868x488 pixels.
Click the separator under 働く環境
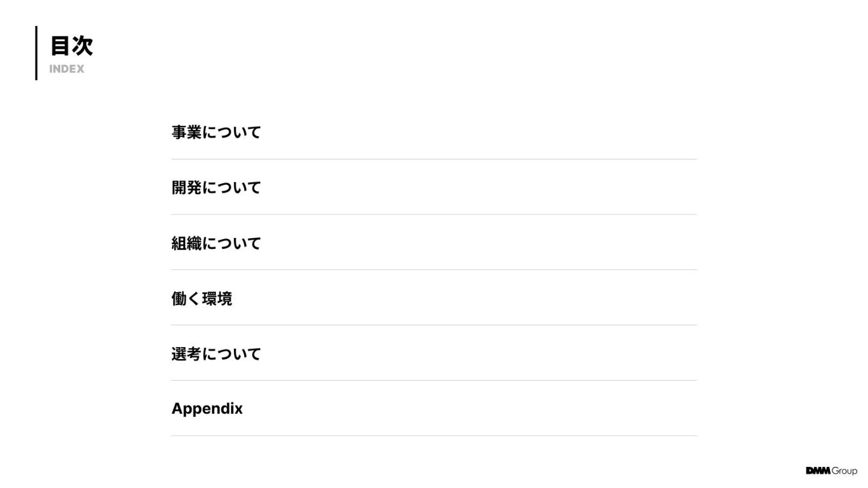(x=434, y=325)
